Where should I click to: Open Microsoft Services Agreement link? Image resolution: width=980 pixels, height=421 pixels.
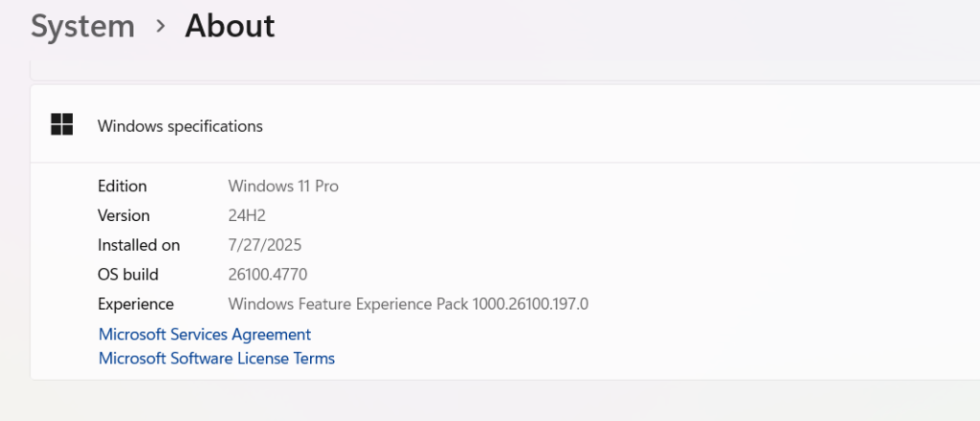(x=205, y=334)
